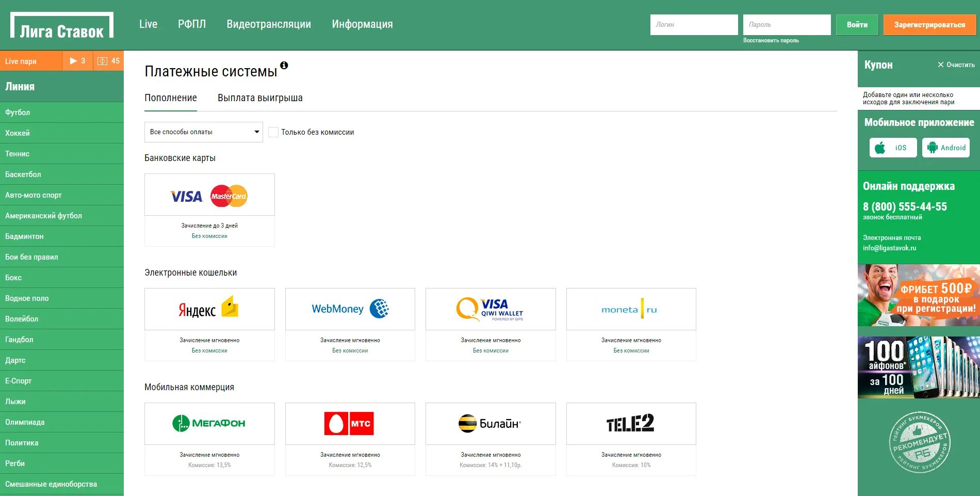Focus the Пароль input field
This screenshot has width=980, height=496.
coord(787,25)
